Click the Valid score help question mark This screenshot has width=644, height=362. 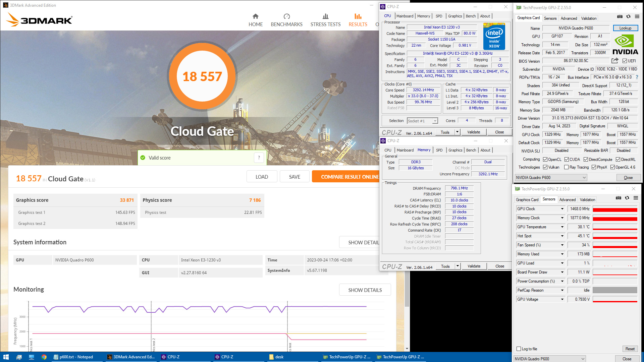point(259,158)
